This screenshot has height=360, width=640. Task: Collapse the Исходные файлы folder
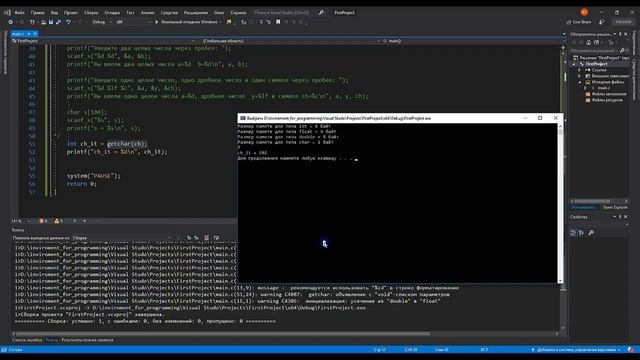[580, 82]
